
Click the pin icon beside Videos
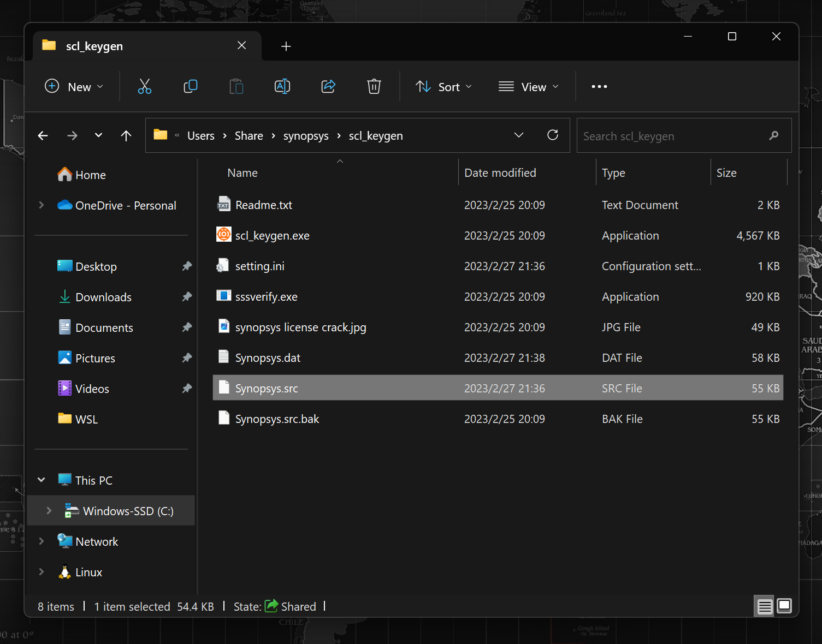coord(187,388)
